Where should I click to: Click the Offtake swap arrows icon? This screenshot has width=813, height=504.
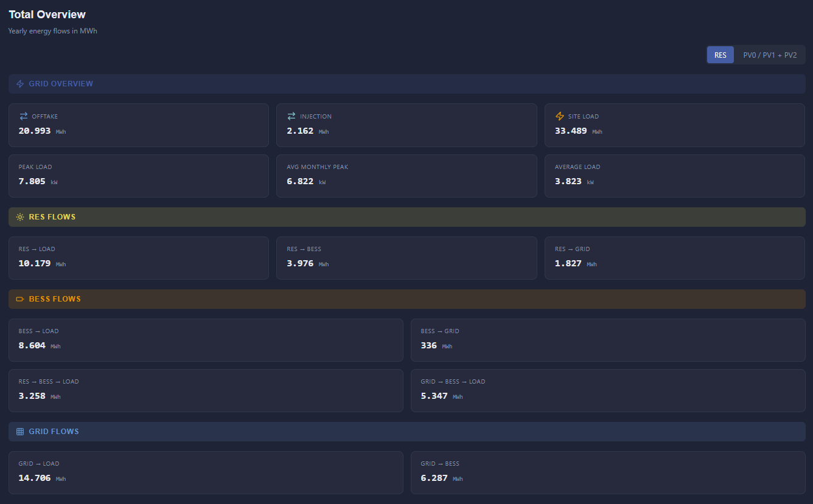(x=22, y=116)
